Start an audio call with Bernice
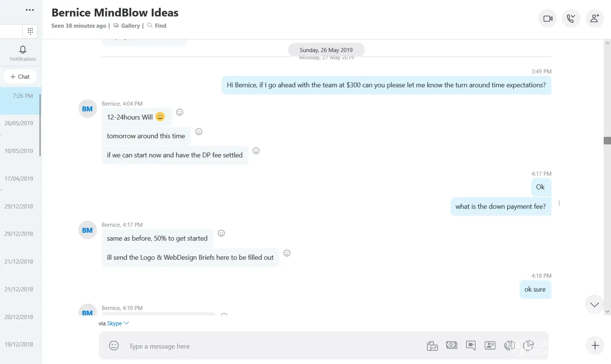 pos(571,18)
